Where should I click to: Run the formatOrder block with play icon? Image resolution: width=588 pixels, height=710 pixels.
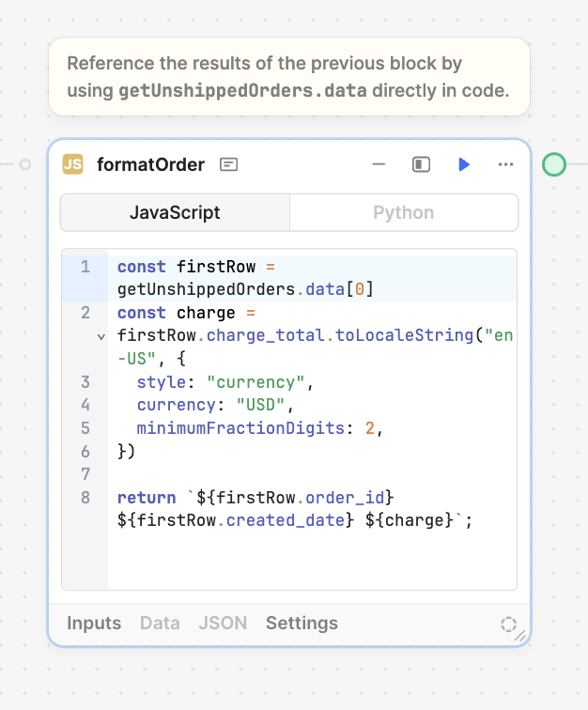pos(463,164)
